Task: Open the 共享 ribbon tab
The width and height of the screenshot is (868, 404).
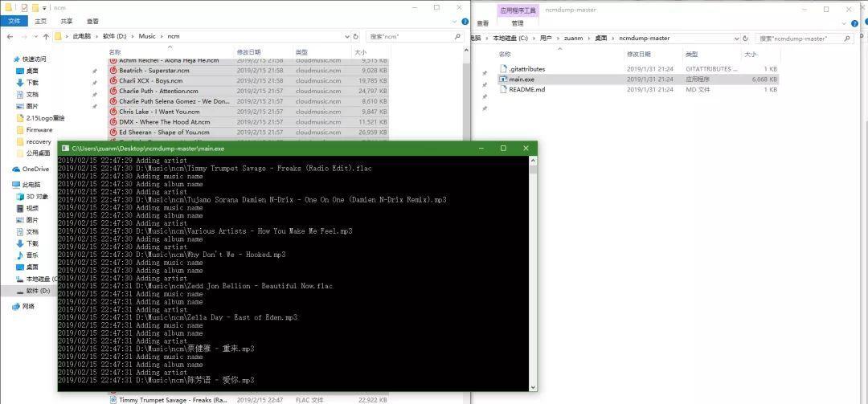Action: coord(67,22)
